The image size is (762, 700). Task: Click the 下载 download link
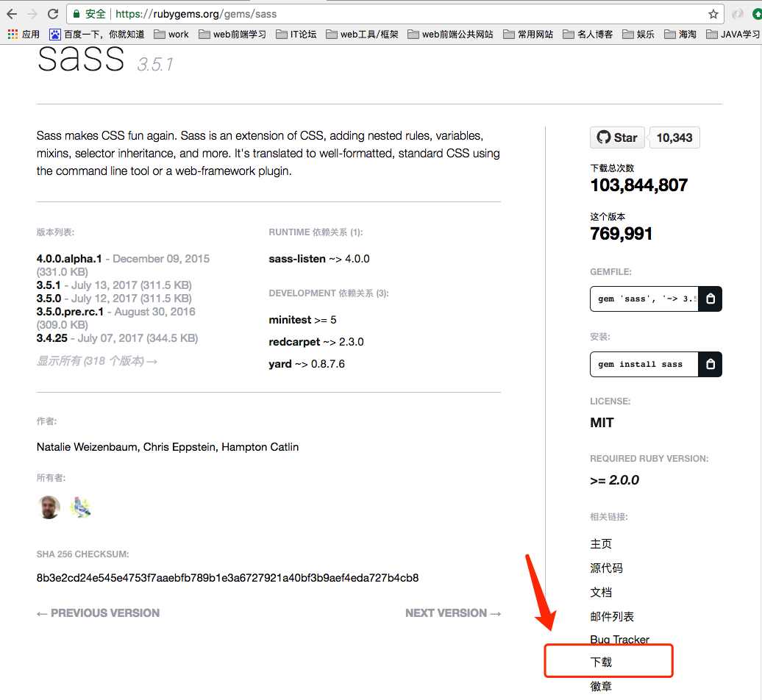tap(601, 662)
